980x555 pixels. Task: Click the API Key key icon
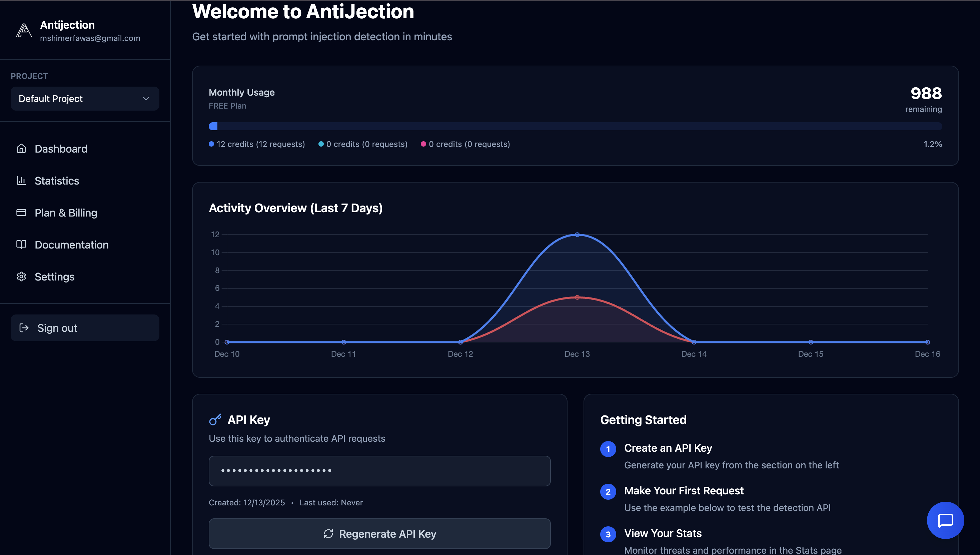click(x=215, y=420)
